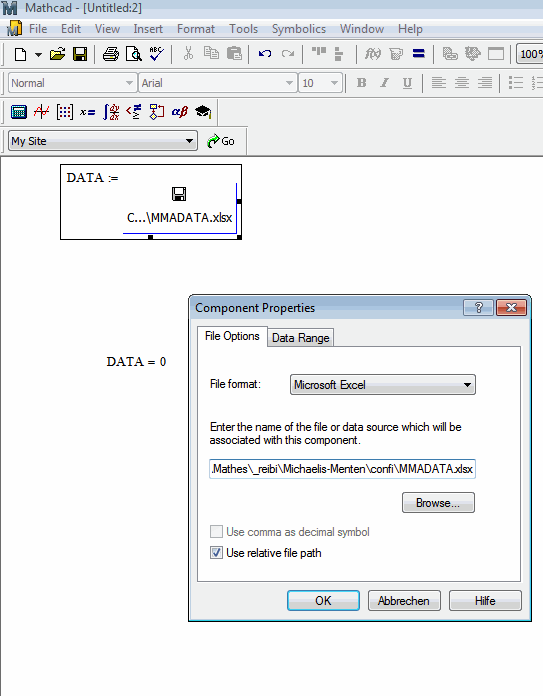Run the spell check (ABC) icon
Viewport: 543px width, 696px height.
(156, 54)
